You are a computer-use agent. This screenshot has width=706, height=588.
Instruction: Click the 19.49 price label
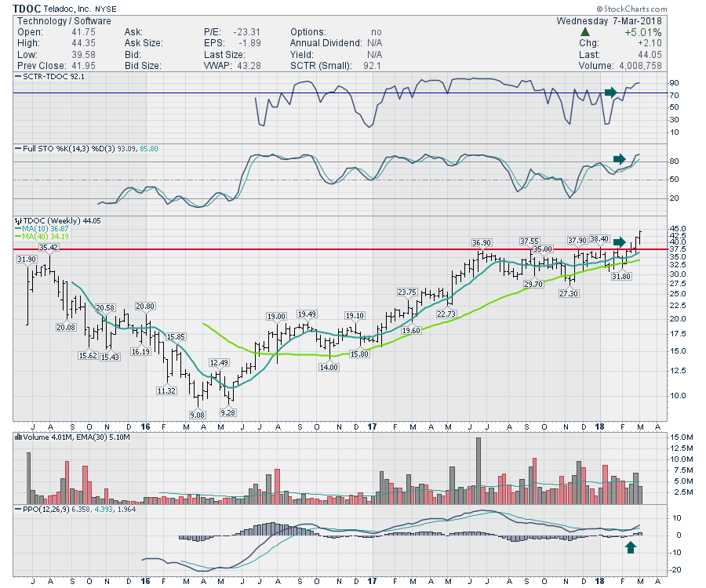click(x=307, y=314)
